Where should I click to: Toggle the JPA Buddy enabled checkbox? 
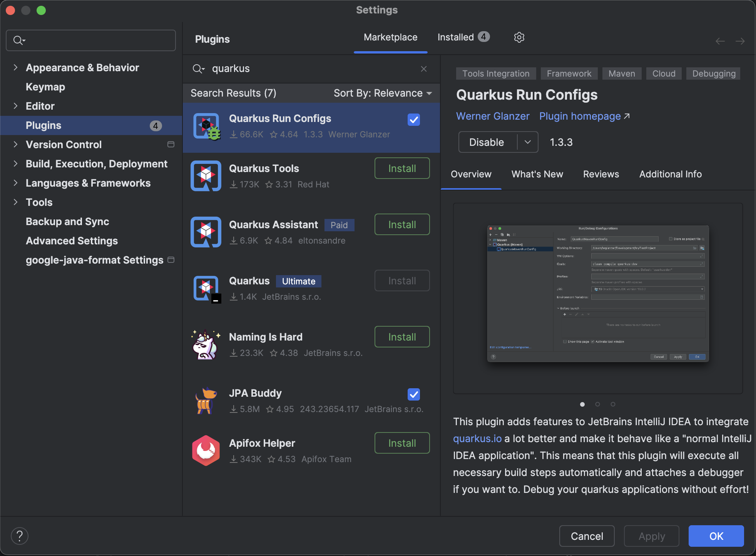point(414,394)
